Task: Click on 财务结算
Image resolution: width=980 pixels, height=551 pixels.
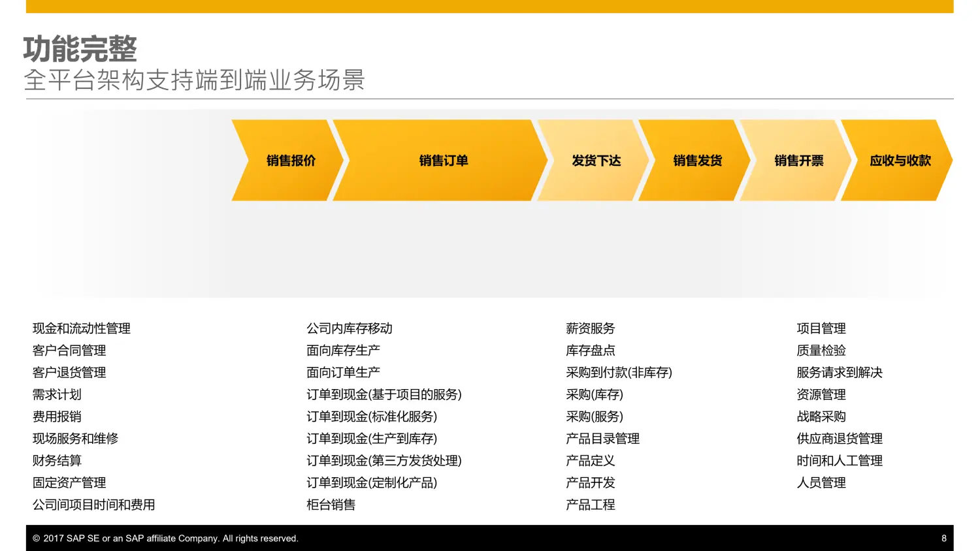Action: click(57, 461)
